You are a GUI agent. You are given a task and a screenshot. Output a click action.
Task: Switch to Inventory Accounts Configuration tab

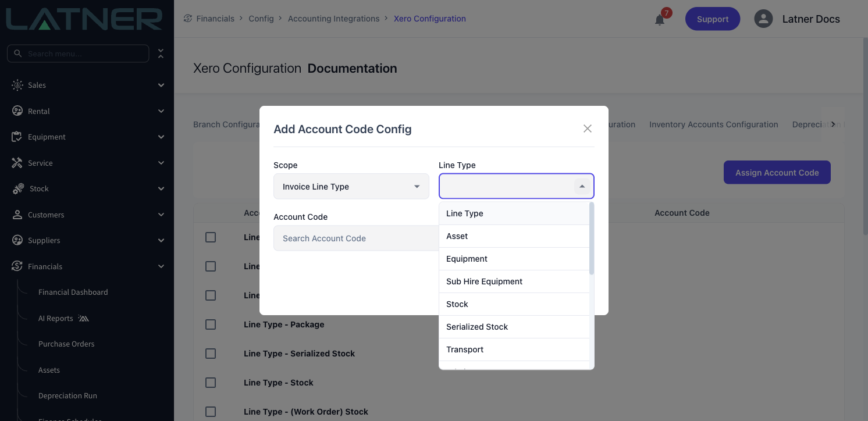(x=713, y=124)
